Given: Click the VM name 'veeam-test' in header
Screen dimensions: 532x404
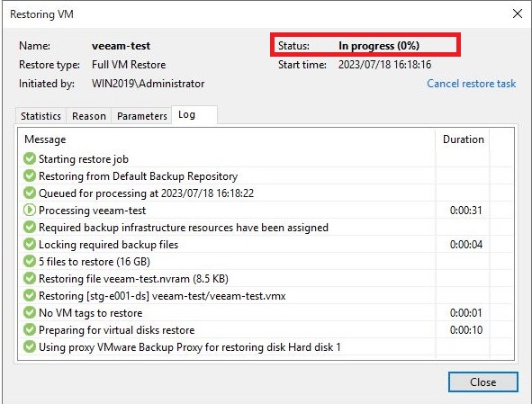Looking at the screenshot, I should pyautogui.click(x=122, y=46).
